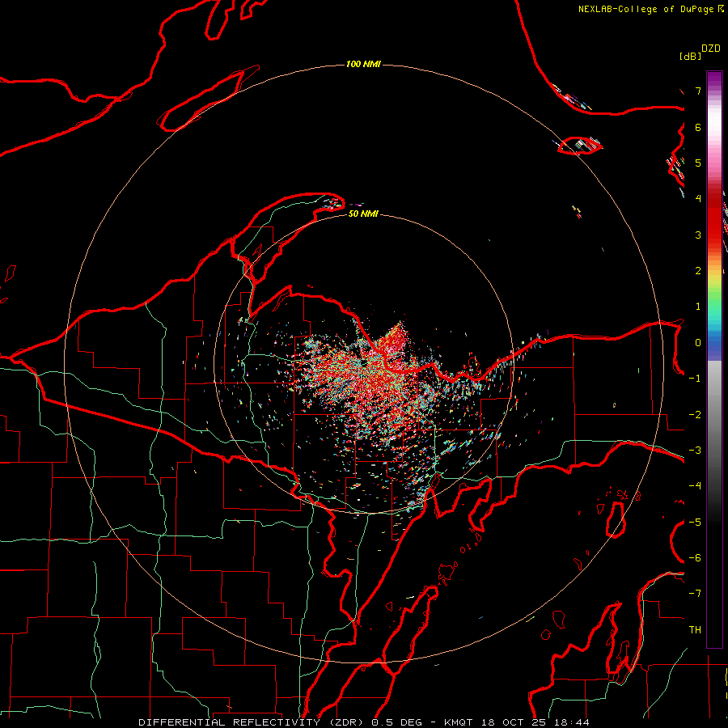Select the 0 value on color scale

[698, 343]
